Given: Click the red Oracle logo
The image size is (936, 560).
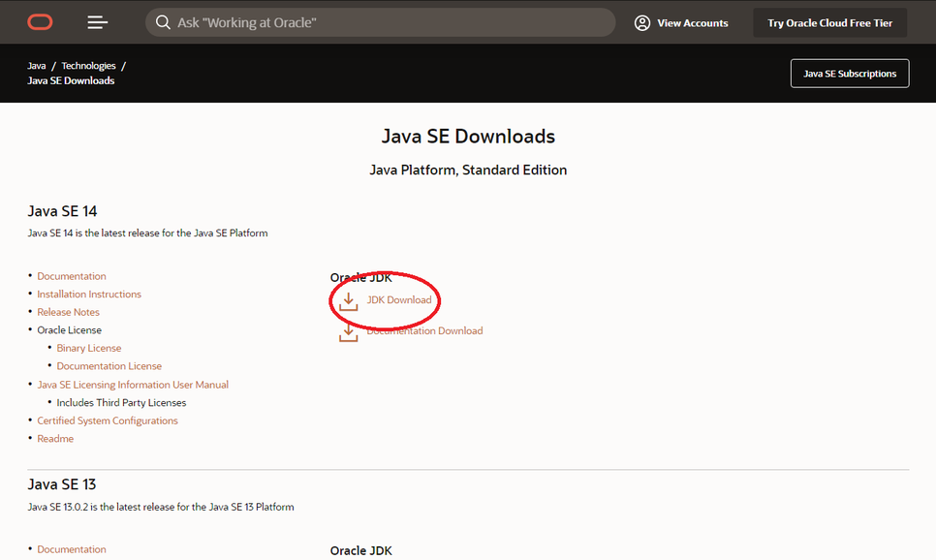Looking at the screenshot, I should coord(40,22).
